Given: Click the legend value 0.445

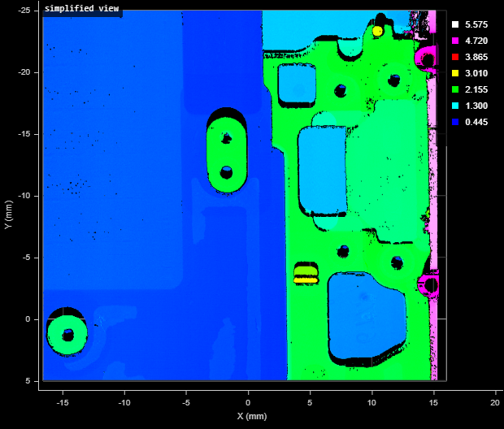Looking at the screenshot, I should click(476, 122).
